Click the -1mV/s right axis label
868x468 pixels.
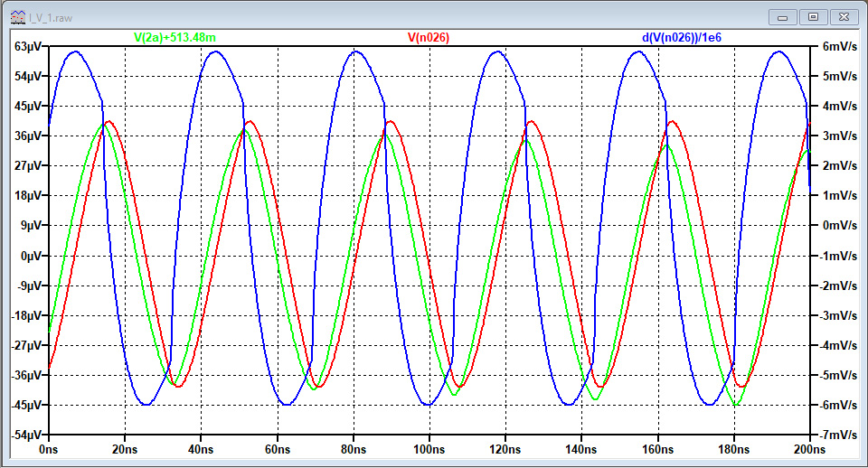pos(838,256)
